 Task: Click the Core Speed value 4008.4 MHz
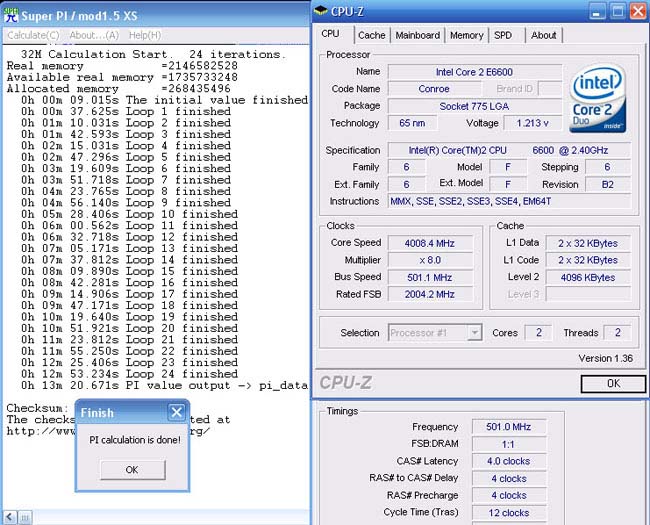pos(430,243)
